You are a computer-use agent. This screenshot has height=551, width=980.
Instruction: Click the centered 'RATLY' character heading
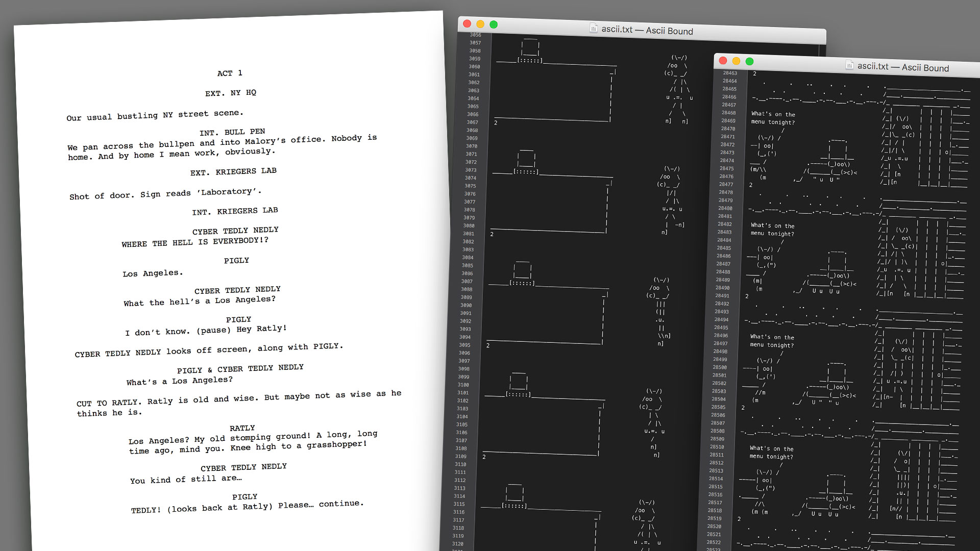242,428
